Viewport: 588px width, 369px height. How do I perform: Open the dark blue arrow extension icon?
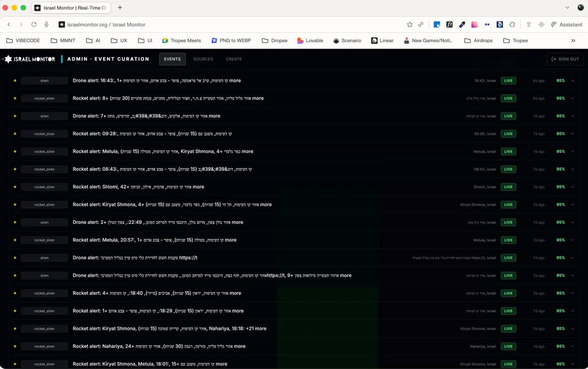tap(500, 24)
